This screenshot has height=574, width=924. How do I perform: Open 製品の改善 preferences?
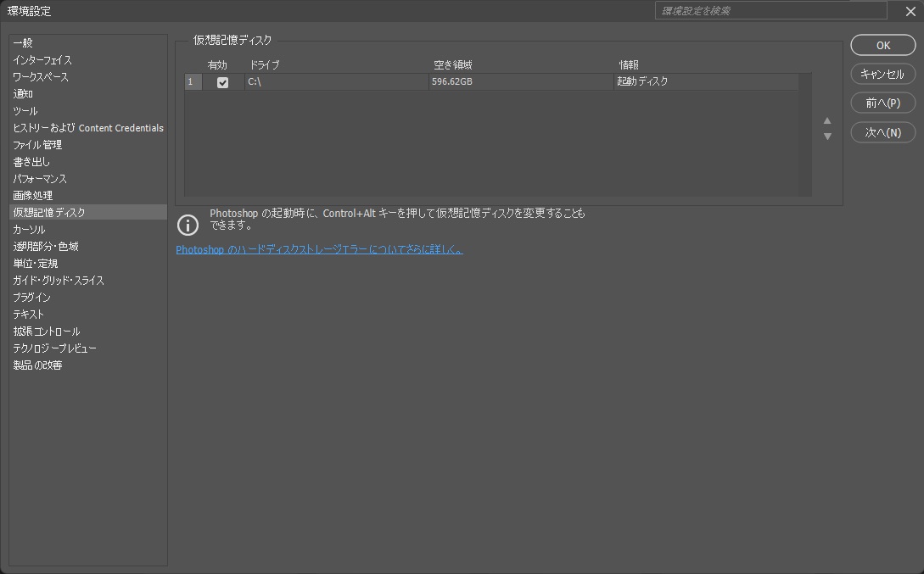tap(88, 365)
